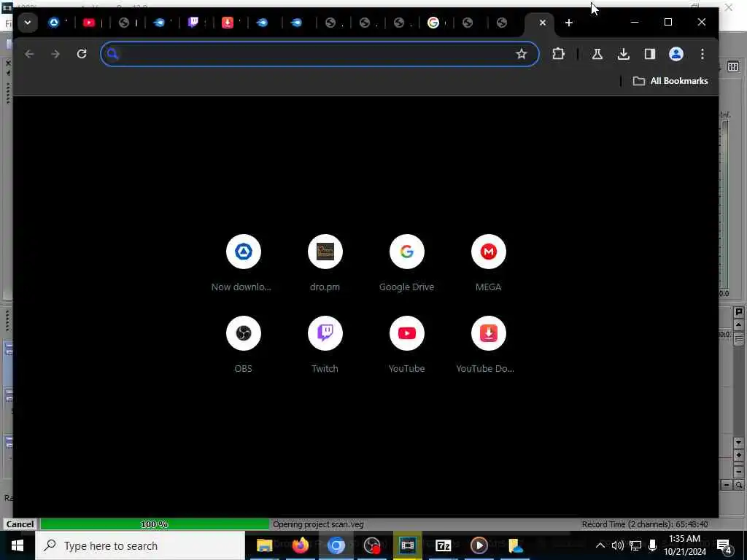
Task: Open Firefox from taskbar
Action: click(300, 545)
